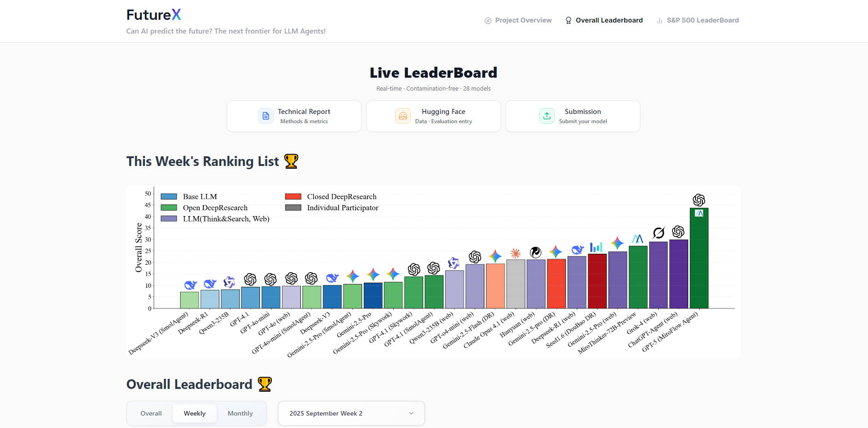Click the Seed1.6 bar-chart logo
The height and width of the screenshot is (428, 868).
[596, 247]
